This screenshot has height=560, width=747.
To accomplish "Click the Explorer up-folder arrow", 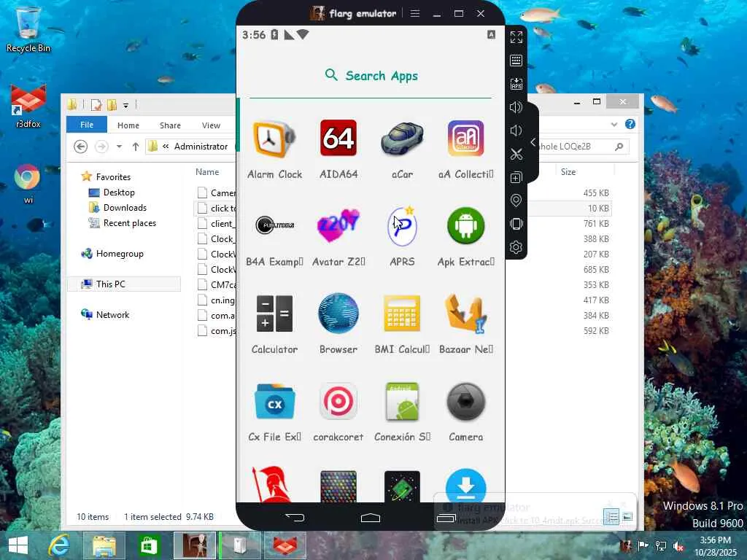I will [x=136, y=147].
